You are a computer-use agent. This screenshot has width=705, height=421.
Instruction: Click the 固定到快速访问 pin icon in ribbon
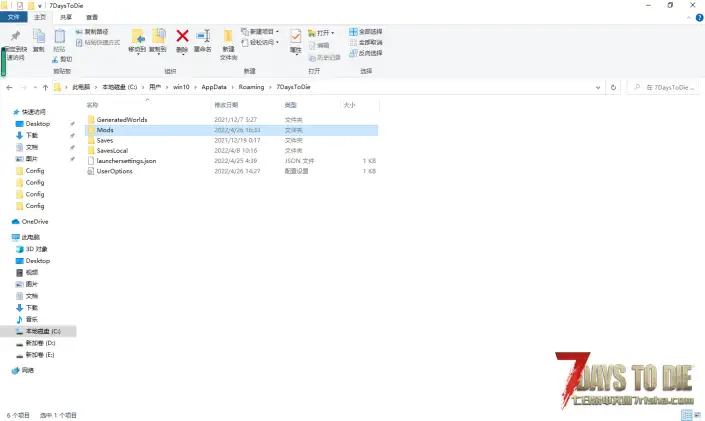point(16,36)
